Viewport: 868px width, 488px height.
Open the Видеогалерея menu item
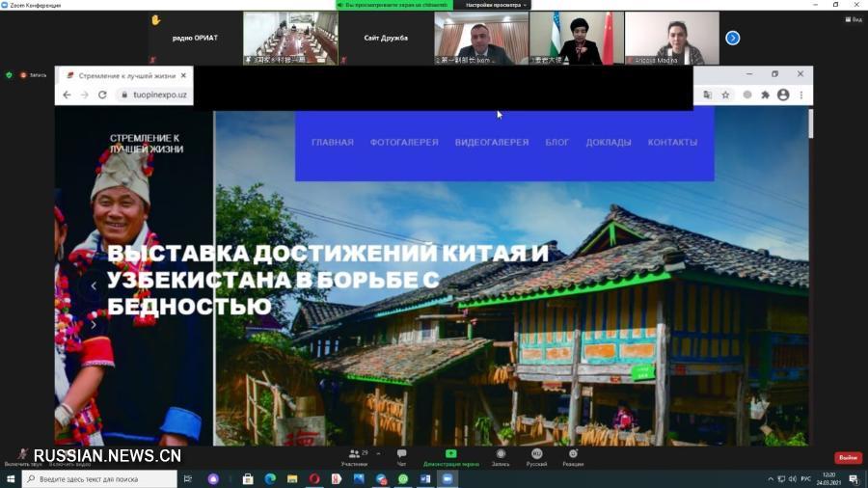pyautogui.click(x=492, y=143)
